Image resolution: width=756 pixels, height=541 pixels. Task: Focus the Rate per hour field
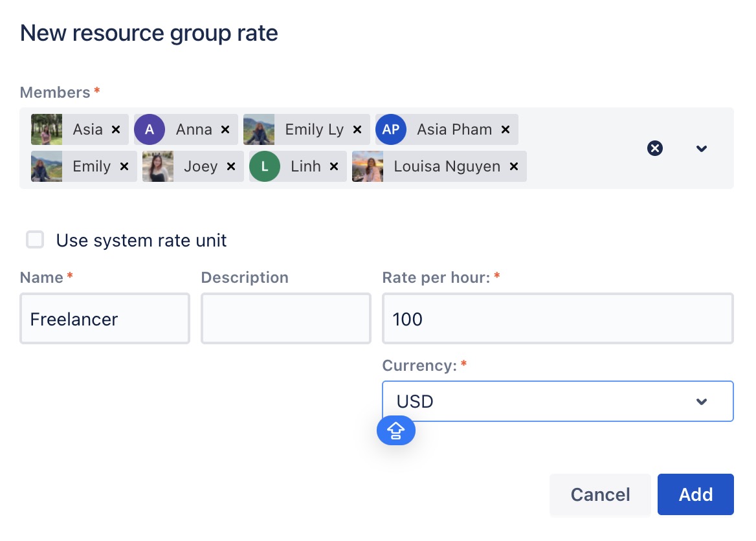coord(557,318)
